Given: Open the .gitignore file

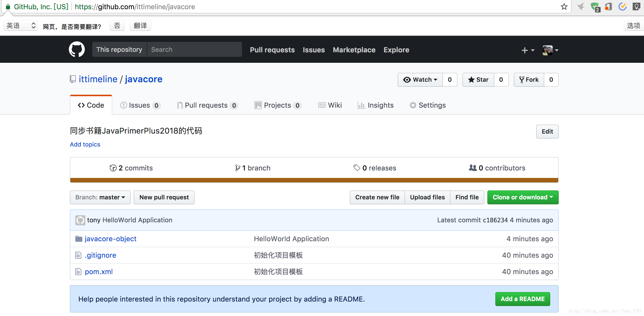Looking at the screenshot, I should (101, 255).
